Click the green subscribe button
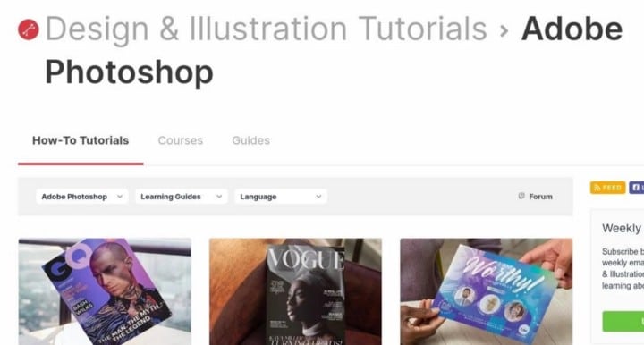Image resolution: width=644 pixels, height=345 pixels. pyautogui.click(x=623, y=321)
